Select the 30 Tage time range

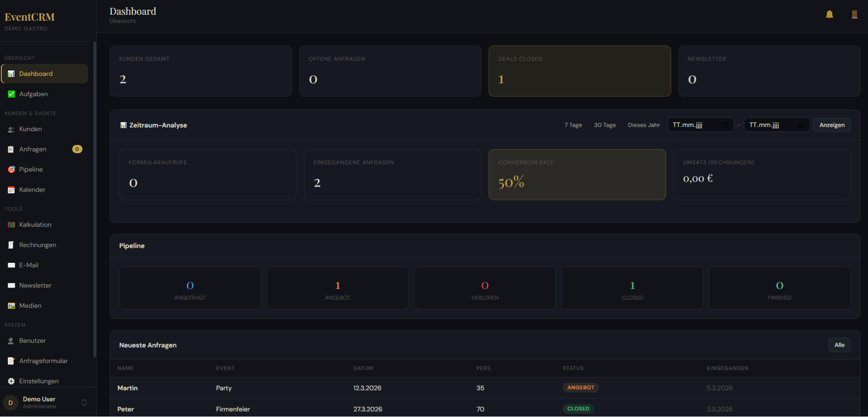pyautogui.click(x=604, y=125)
